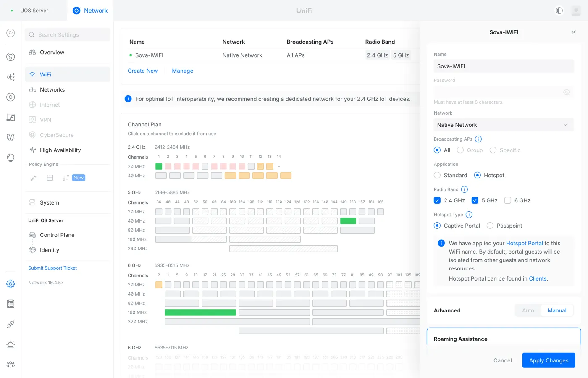The height and width of the screenshot is (378, 588).
Task: Open the alarm siren icon in left rail
Action: click(x=11, y=344)
